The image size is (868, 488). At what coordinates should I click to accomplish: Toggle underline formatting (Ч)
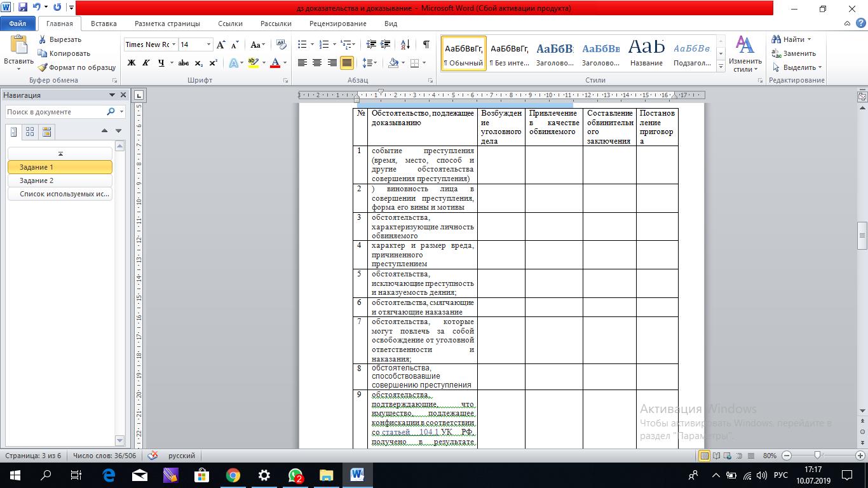pos(161,63)
